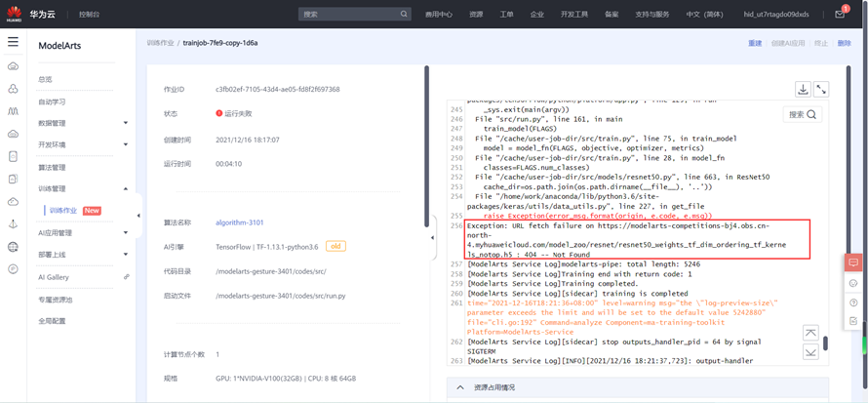This screenshot has height=403, width=868.
Task: Download the training log file
Action: pyautogui.click(x=802, y=89)
